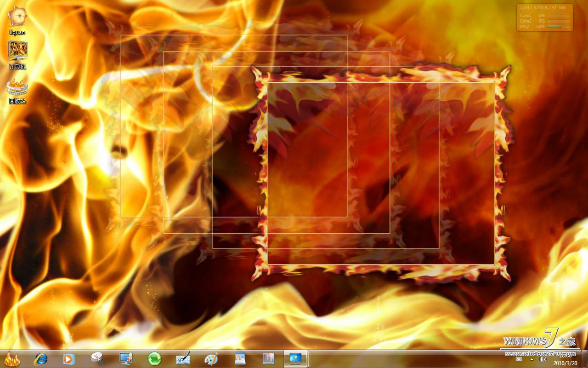This screenshot has height=368, width=588.
Task: Launch Paint from the taskbar palette icon
Action: point(211,359)
